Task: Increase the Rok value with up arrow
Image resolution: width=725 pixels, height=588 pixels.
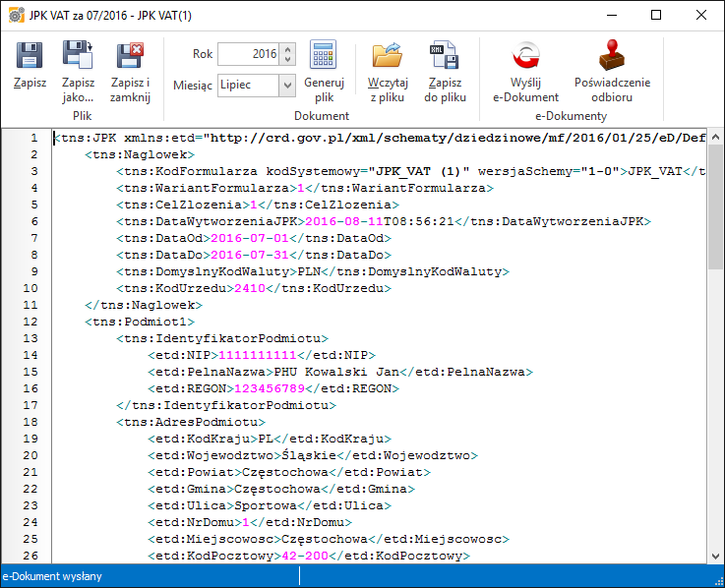Action: [x=286, y=49]
